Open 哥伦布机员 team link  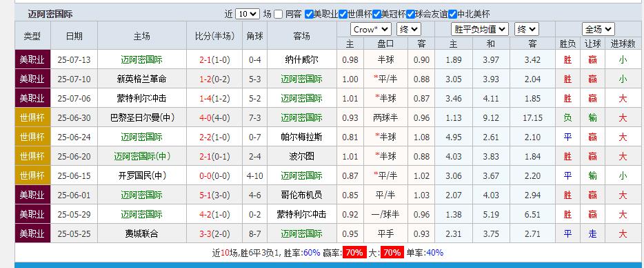[301, 195]
